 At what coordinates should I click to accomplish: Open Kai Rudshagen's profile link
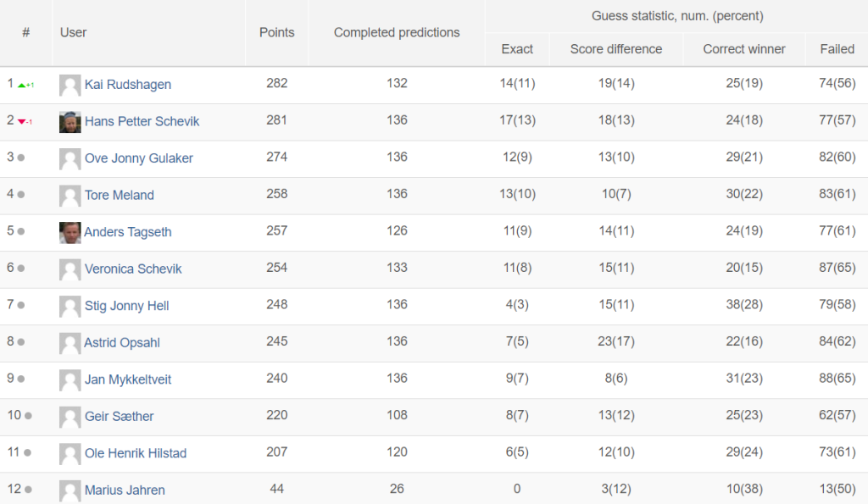tap(128, 85)
